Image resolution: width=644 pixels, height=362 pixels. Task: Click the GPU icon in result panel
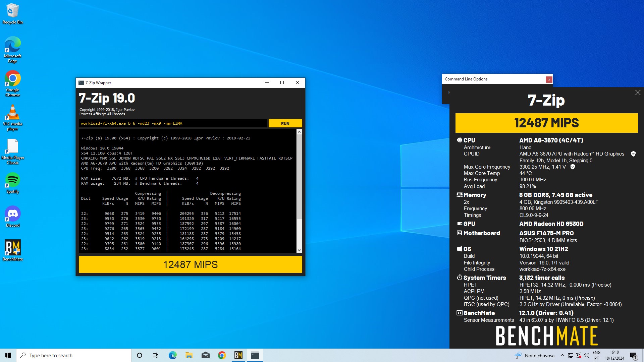tap(460, 224)
